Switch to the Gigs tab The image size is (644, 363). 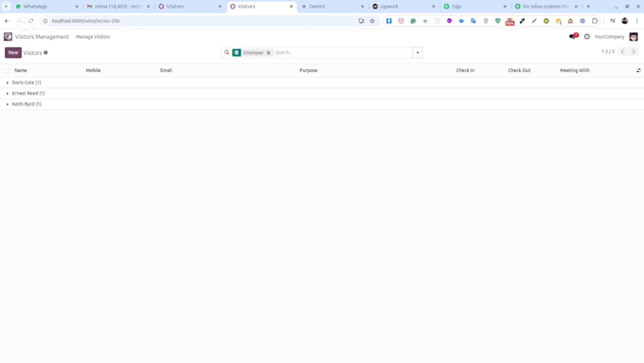[474, 7]
